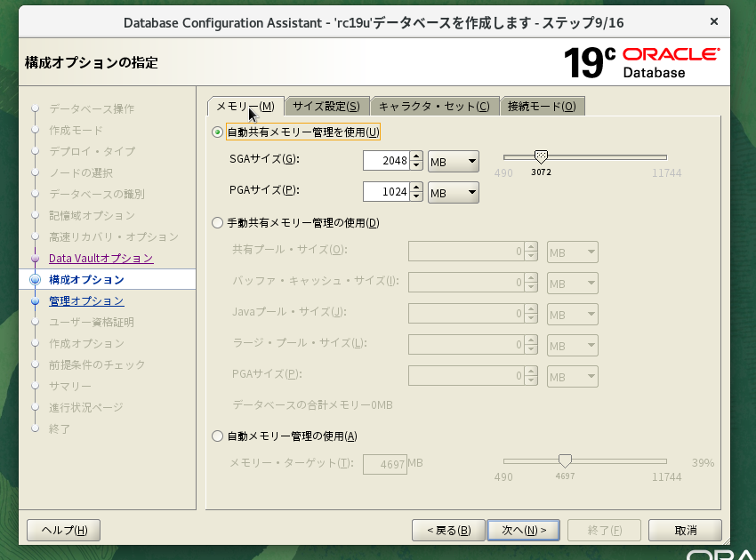Click the PGAサイズ 1024 input field
Screen dimensions: 756x560
click(387, 192)
